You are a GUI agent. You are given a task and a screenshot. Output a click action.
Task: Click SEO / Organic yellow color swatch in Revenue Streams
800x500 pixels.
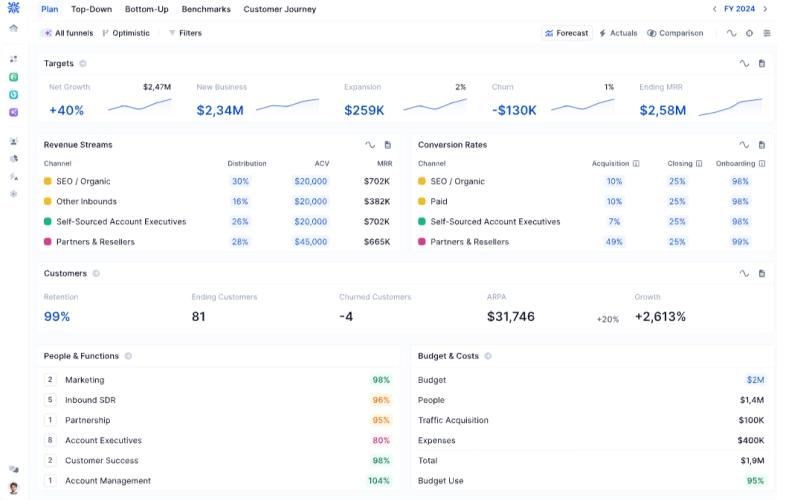tap(47, 181)
